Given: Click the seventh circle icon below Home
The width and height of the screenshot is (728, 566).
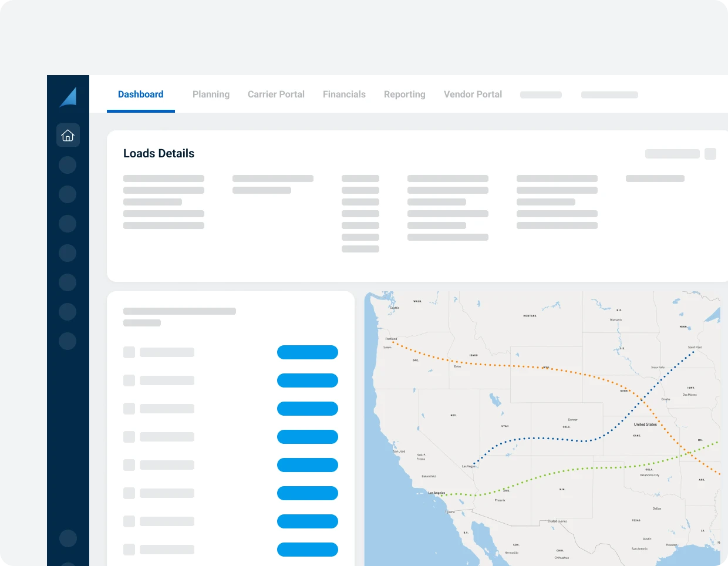Looking at the screenshot, I should click(x=68, y=341).
